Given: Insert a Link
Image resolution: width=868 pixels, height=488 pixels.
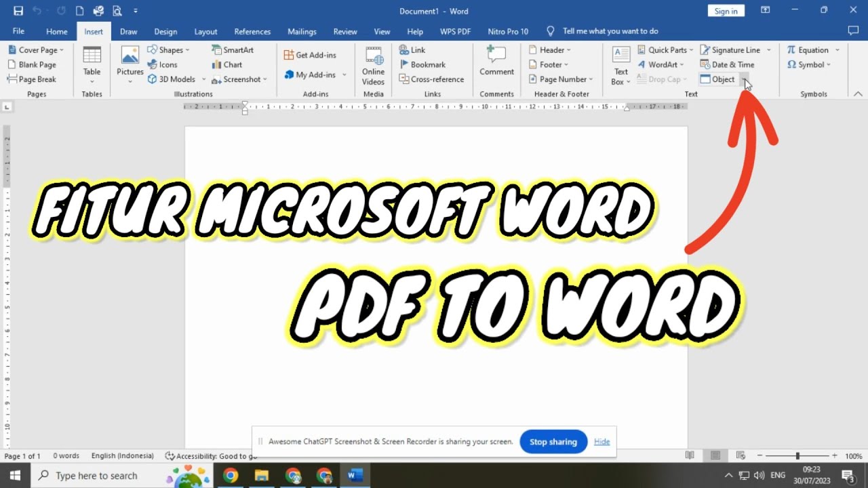Looking at the screenshot, I should coord(412,50).
